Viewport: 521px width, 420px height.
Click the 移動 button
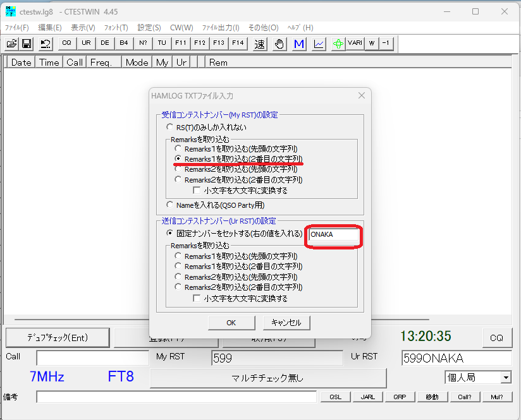pyautogui.click(x=432, y=397)
